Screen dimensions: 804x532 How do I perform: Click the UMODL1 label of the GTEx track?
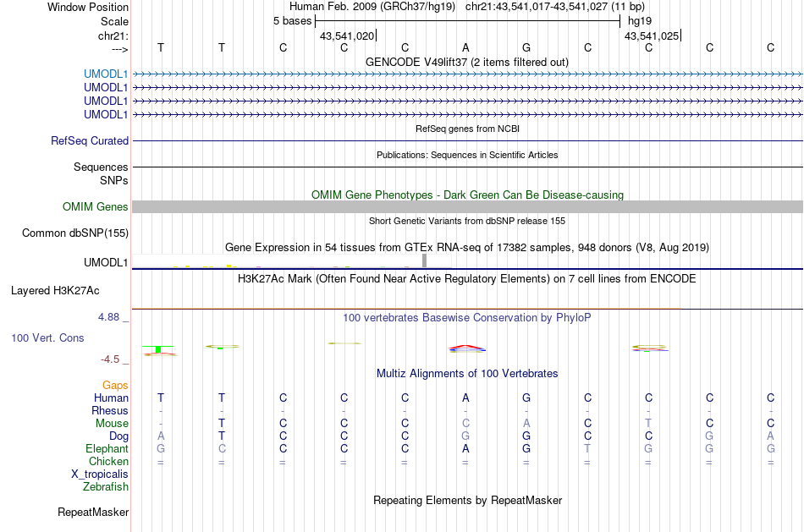tap(106, 262)
